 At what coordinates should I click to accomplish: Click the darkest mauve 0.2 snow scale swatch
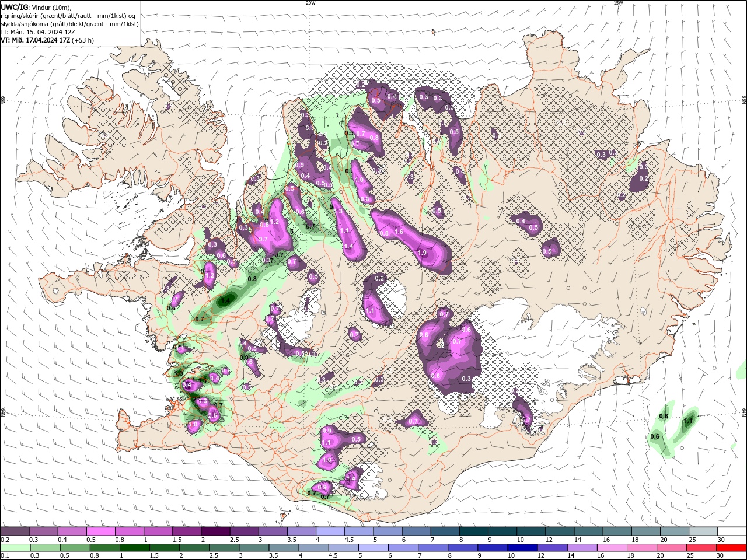(15, 531)
